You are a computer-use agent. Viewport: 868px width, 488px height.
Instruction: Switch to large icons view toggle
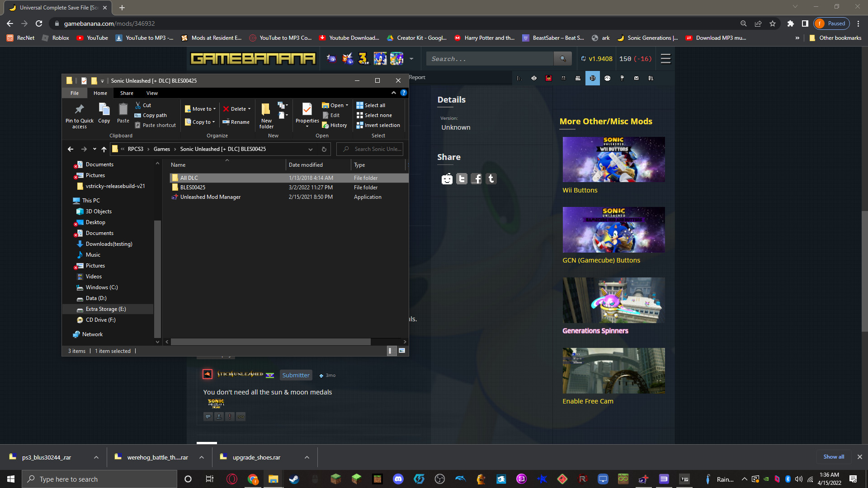pos(402,351)
